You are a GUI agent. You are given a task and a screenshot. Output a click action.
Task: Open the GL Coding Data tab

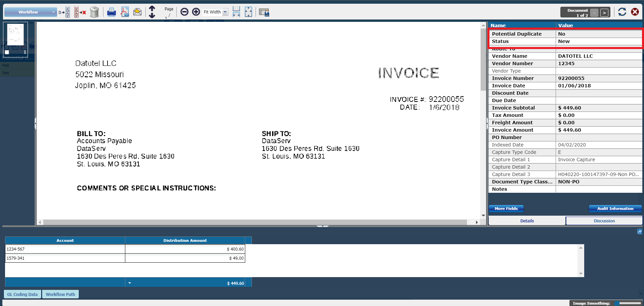23,294
